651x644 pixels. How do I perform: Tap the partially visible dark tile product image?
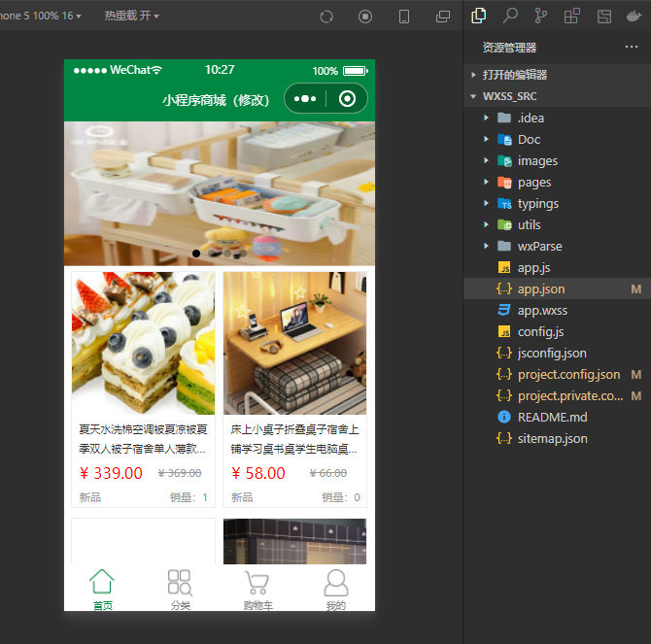[x=294, y=541]
